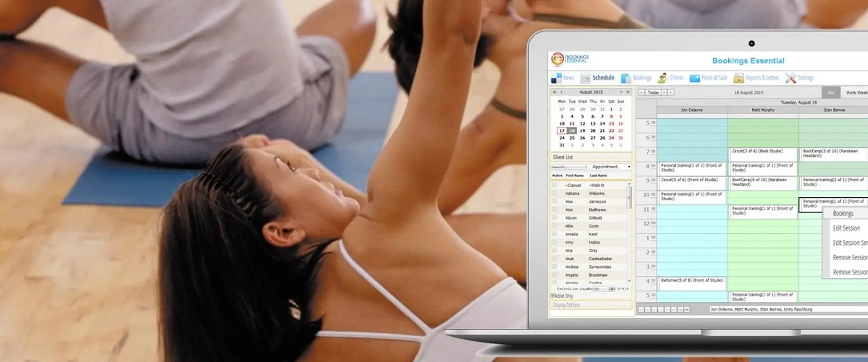Open the News section icon

pyautogui.click(x=556, y=78)
